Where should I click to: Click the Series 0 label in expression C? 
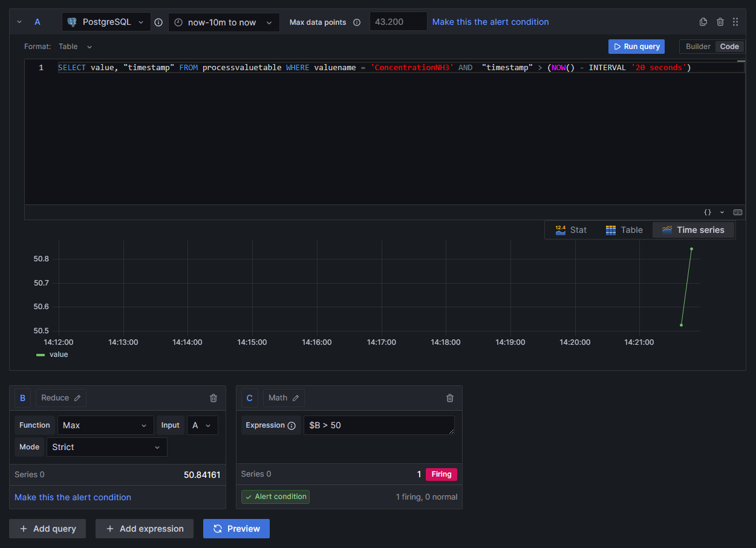256,474
